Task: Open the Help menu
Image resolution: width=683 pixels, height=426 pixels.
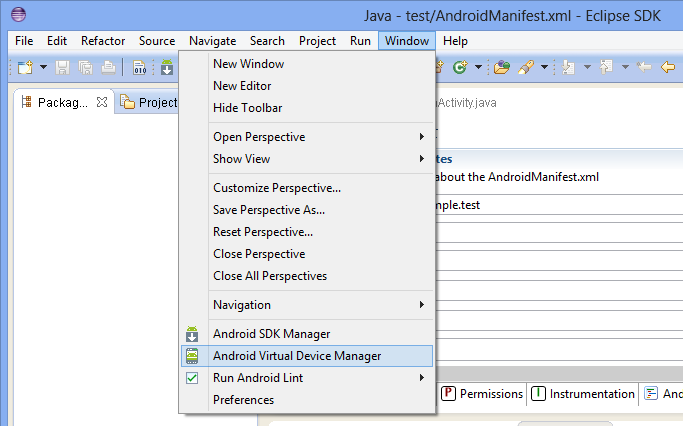Action: pos(455,41)
